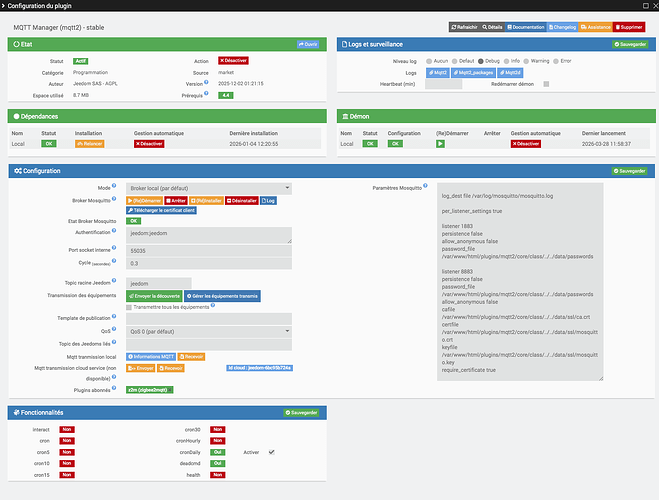Image resolution: width=659 pixels, height=500 pixels.
Task: Click Informations MQTT button
Action: (x=151, y=357)
